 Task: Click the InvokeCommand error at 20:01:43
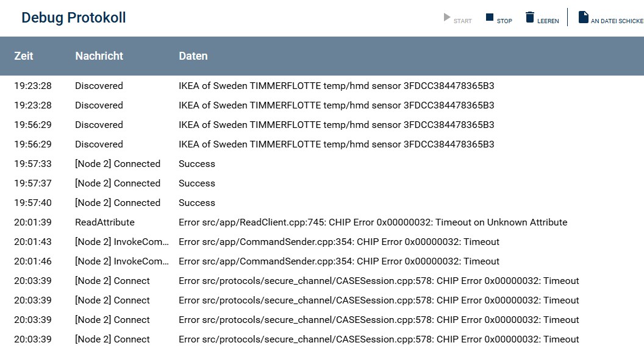pyautogui.click(x=121, y=242)
